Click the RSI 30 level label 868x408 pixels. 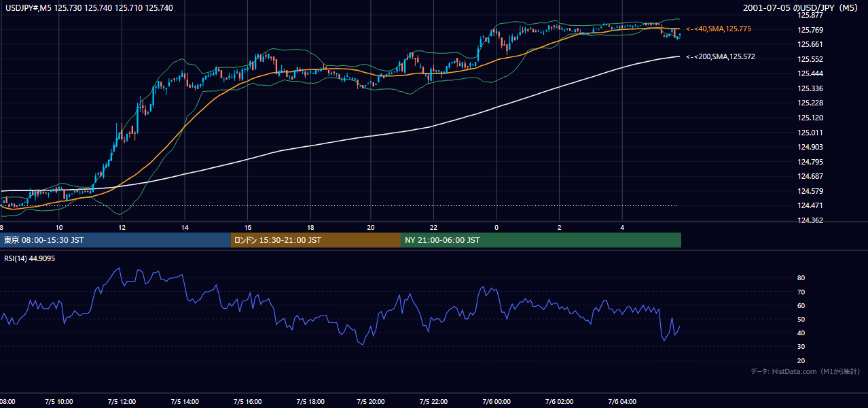pos(801,347)
